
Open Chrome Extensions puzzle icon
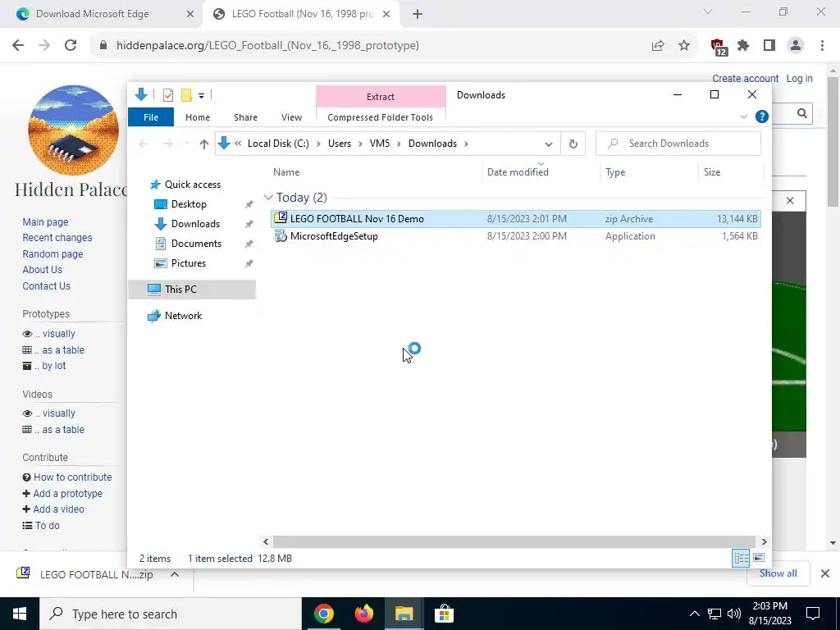(743, 46)
